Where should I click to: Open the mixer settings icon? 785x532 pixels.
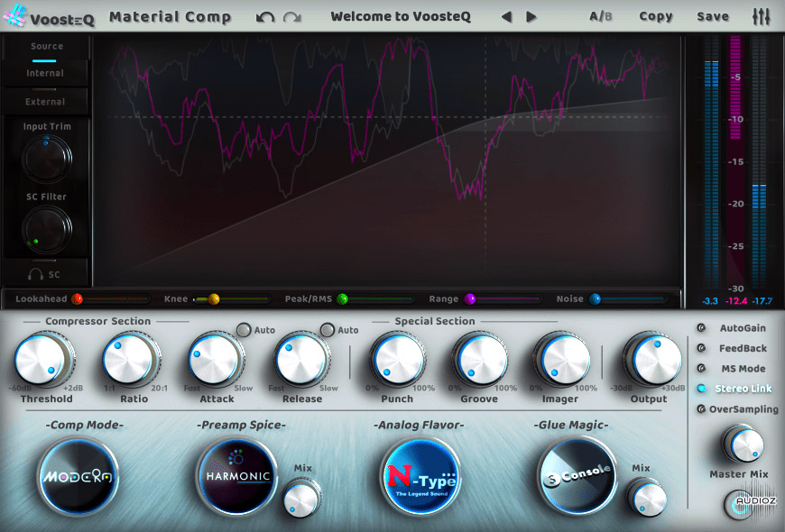pos(761,16)
